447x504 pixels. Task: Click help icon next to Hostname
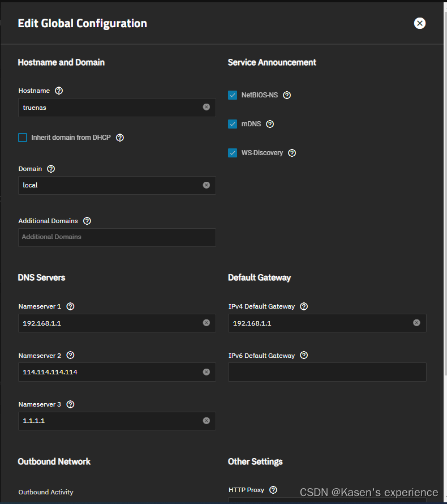pyautogui.click(x=59, y=91)
